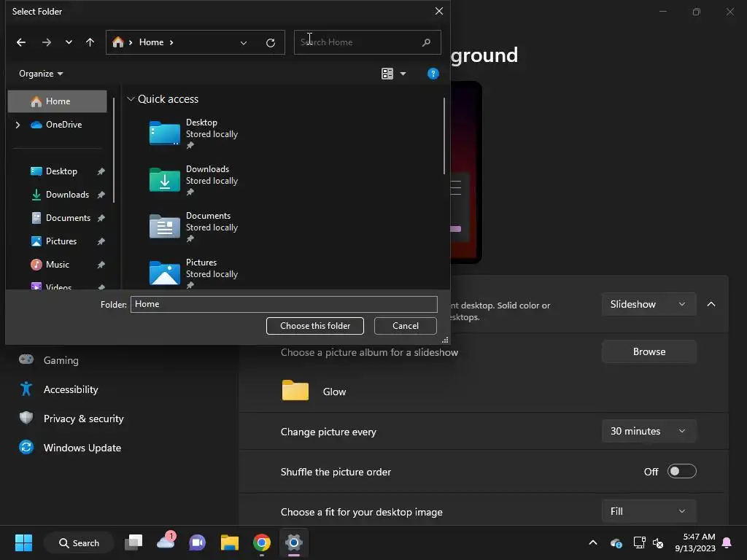Click the file list scrollbar
Screen dimensions: 747x560
pos(444,136)
